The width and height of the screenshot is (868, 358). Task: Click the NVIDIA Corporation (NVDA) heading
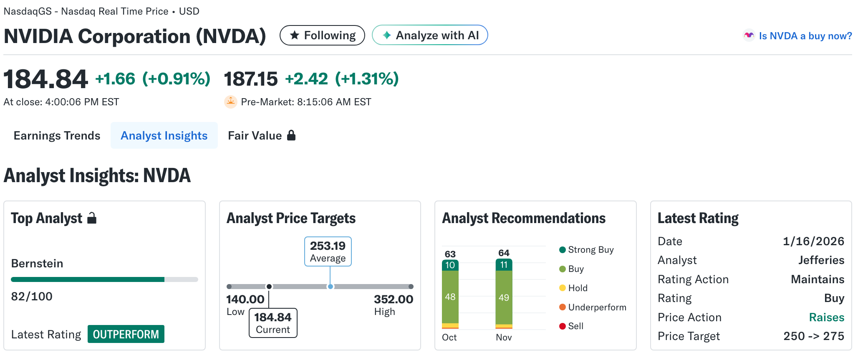click(135, 36)
